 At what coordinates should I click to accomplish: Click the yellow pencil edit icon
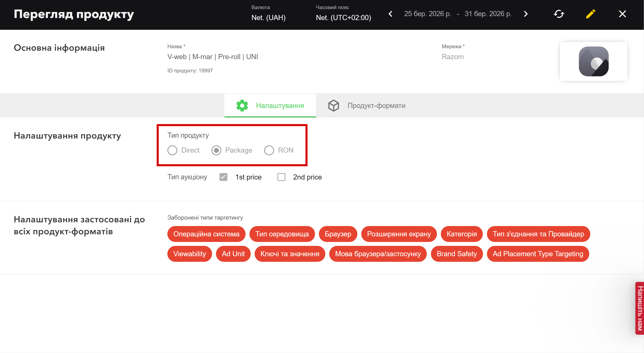[x=590, y=14]
